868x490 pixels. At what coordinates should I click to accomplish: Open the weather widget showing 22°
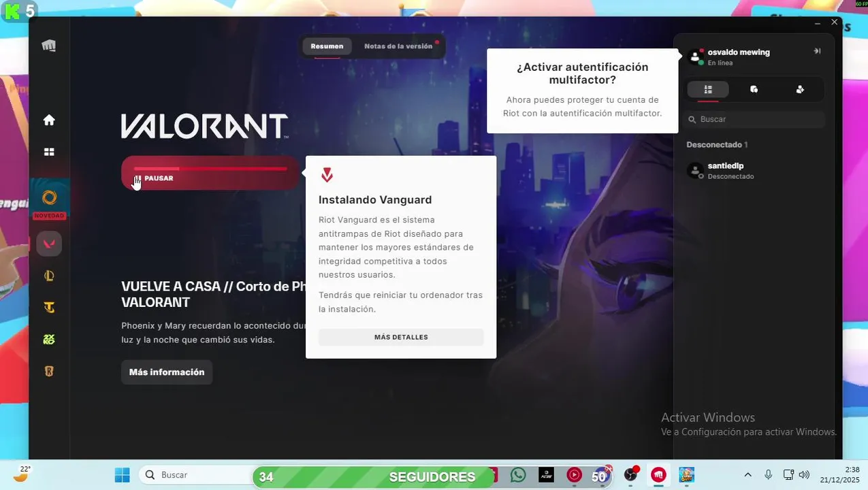click(x=23, y=474)
